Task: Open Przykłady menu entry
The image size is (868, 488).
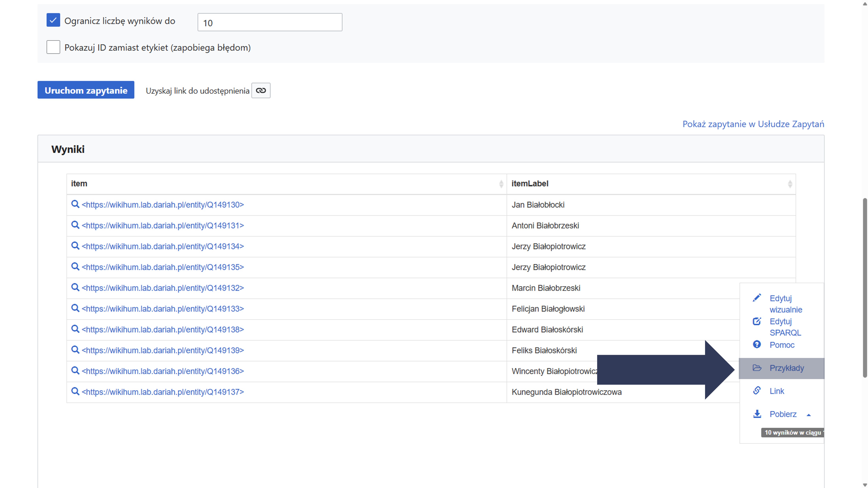Action: 787,368
